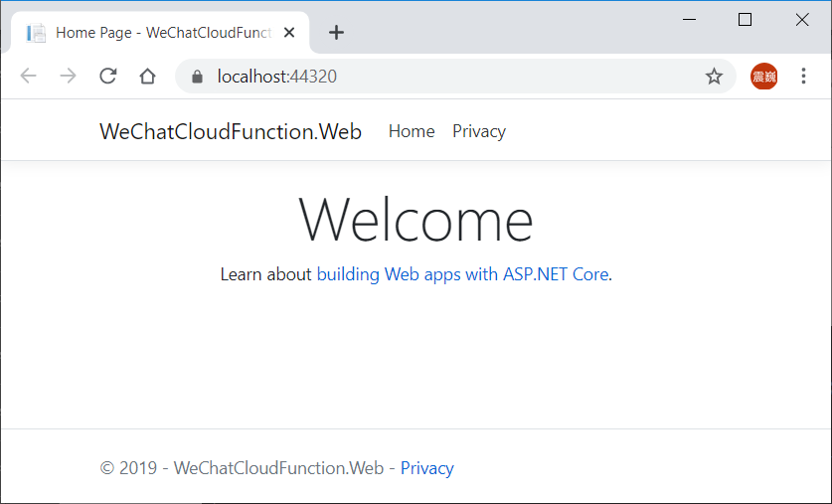Open Privacy in the navbar
Screen dimensions: 832x504
coord(478,131)
